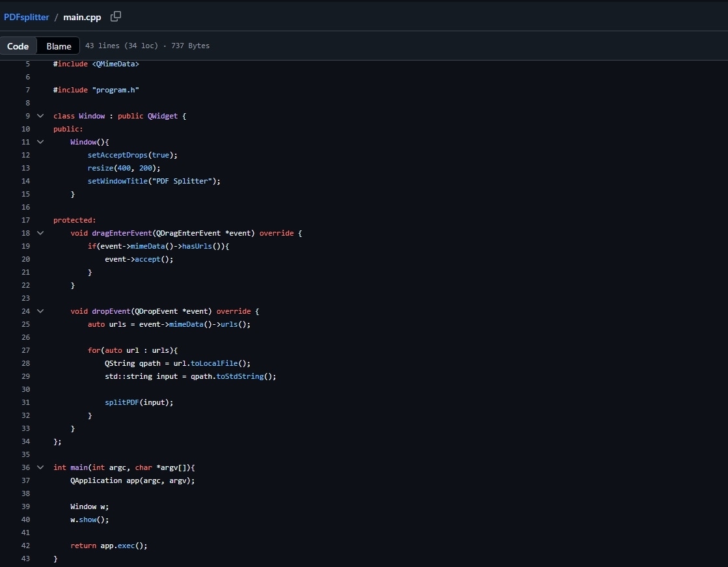Click the QWidget base class name
Viewport: 728px width, 567px height.
click(x=163, y=116)
